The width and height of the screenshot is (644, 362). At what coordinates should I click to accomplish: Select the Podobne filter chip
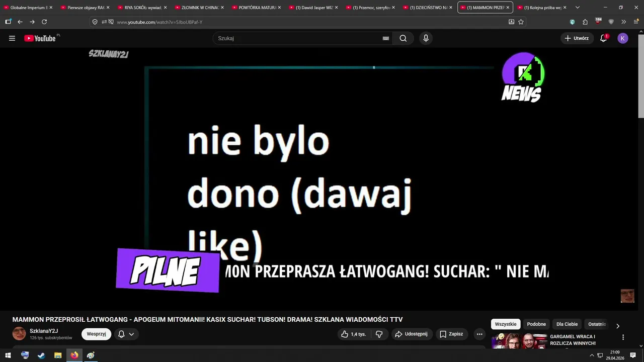point(536,324)
